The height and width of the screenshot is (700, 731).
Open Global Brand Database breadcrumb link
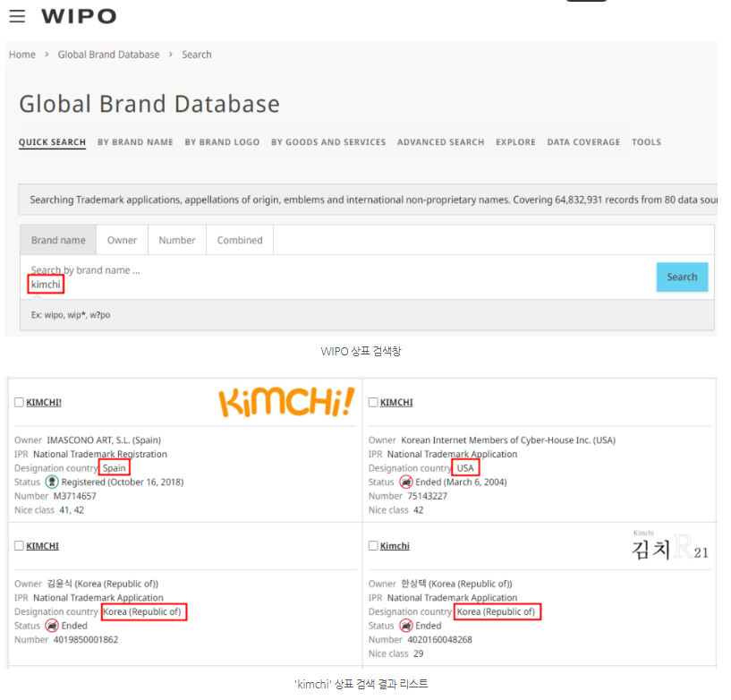108,55
